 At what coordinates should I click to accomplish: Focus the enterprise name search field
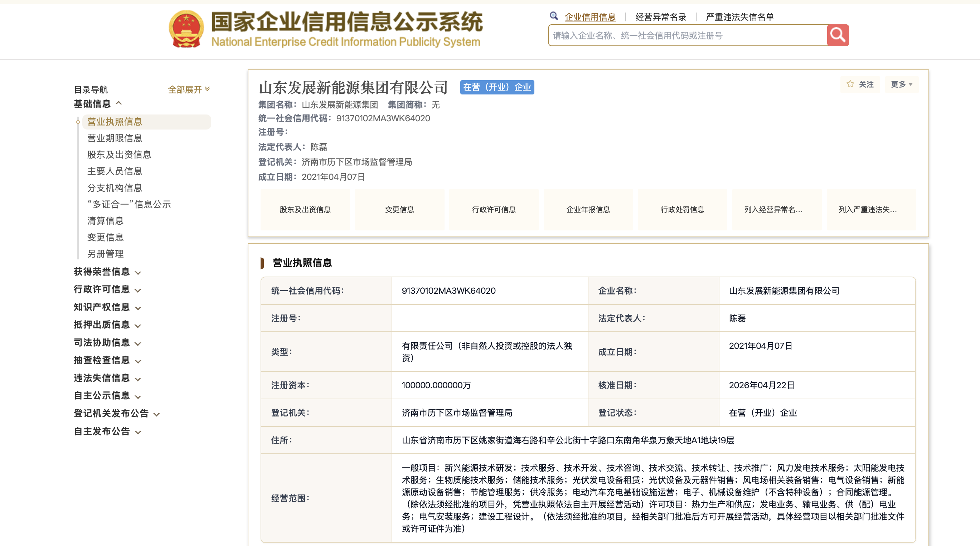687,35
